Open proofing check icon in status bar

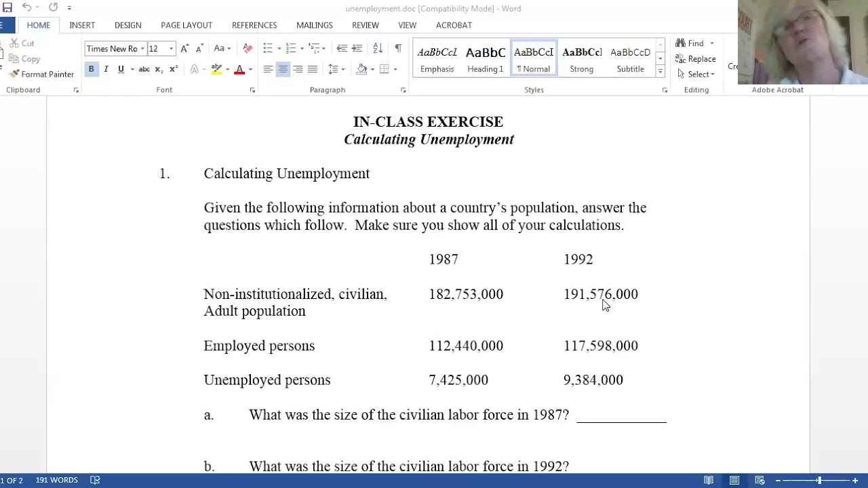[95, 481]
